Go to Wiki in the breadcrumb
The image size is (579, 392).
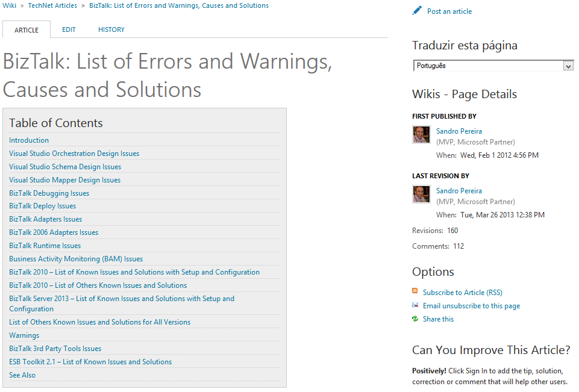point(9,5)
